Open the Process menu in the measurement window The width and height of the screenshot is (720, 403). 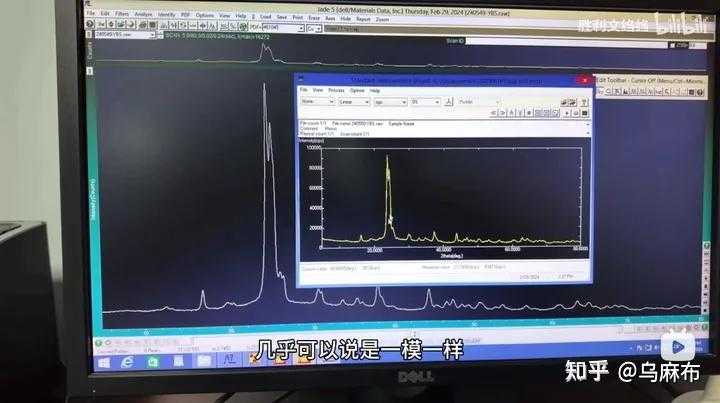[x=337, y=90]
